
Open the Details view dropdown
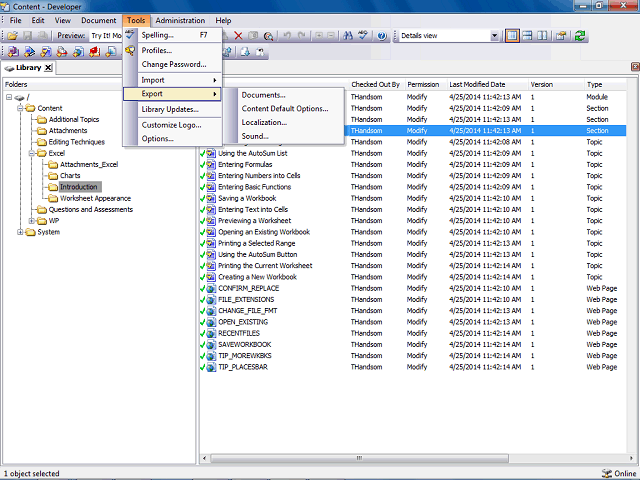494,36
